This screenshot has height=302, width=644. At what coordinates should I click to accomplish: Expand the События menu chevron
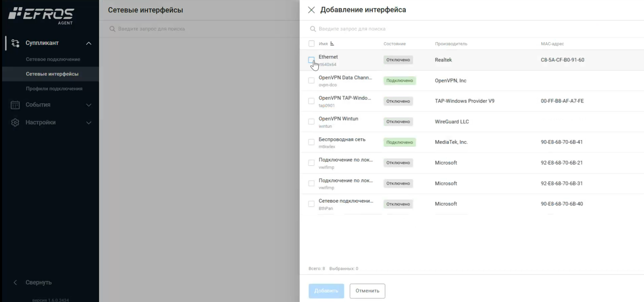point(89,105)
